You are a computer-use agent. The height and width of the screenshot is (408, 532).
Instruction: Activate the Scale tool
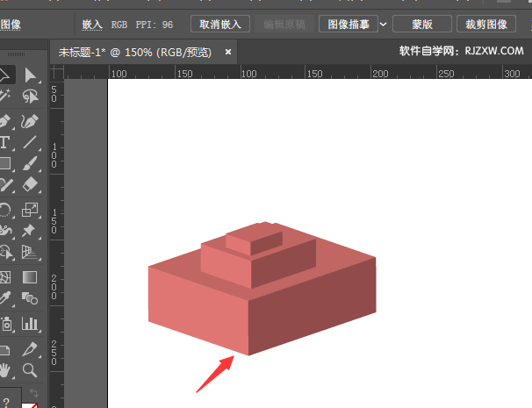click(30, 210)
